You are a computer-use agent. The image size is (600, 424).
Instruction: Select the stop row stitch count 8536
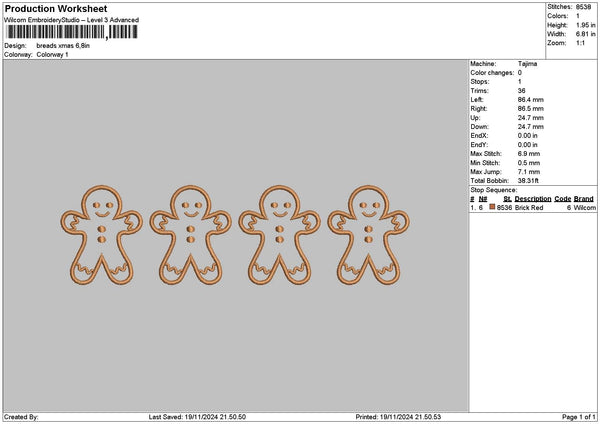[x=504, y=207]
